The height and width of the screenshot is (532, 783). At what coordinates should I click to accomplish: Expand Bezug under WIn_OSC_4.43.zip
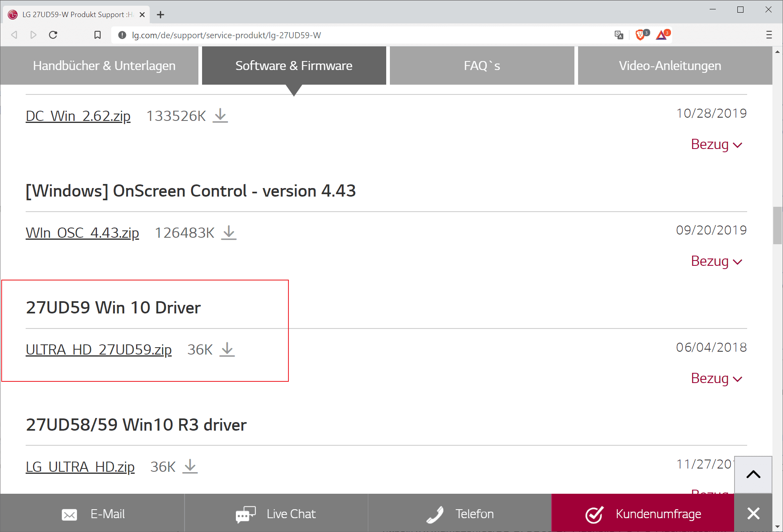pyautogui.click(x=717, y=261)
